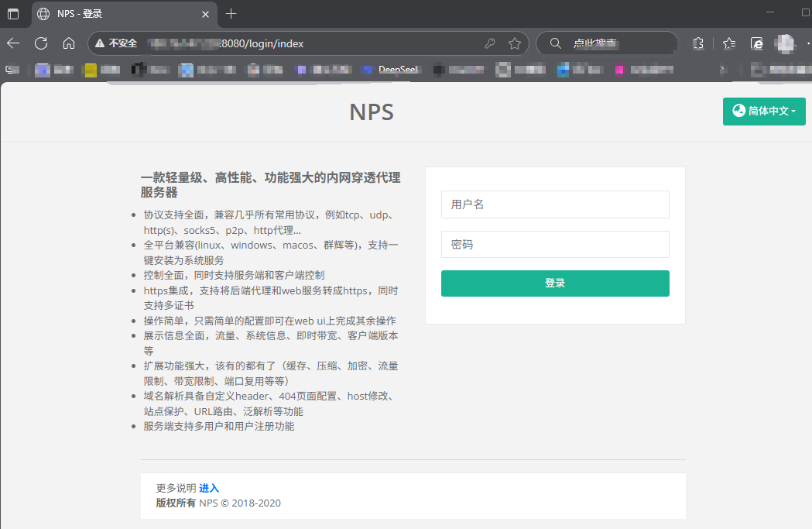
Task: Minimize the browser window
Action: tap(770, 12)
